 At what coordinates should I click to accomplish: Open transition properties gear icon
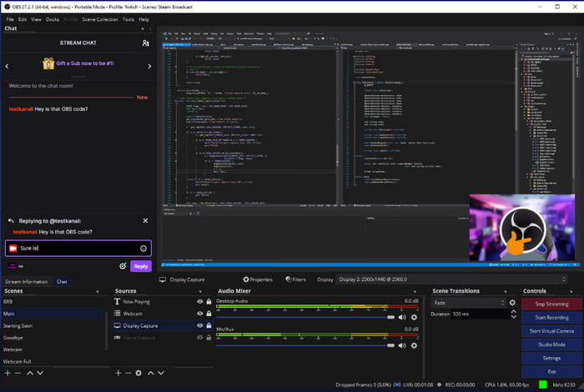(x=512, y=303)
